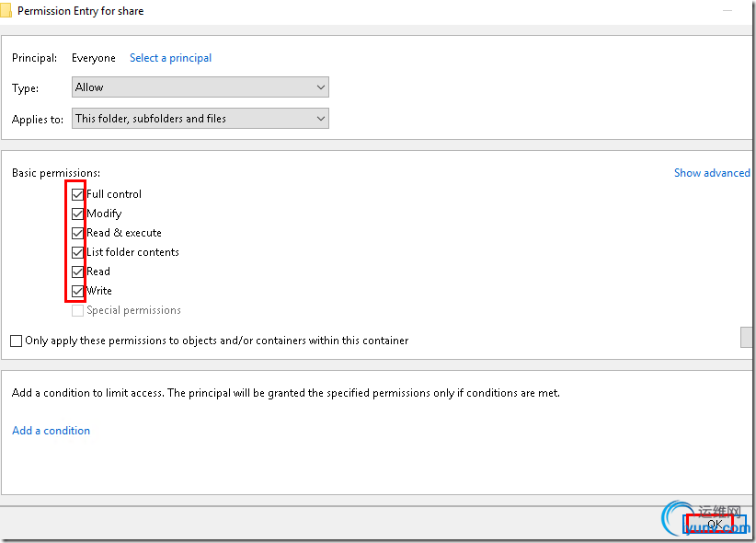Open the Select a principal link

[170, 58]
